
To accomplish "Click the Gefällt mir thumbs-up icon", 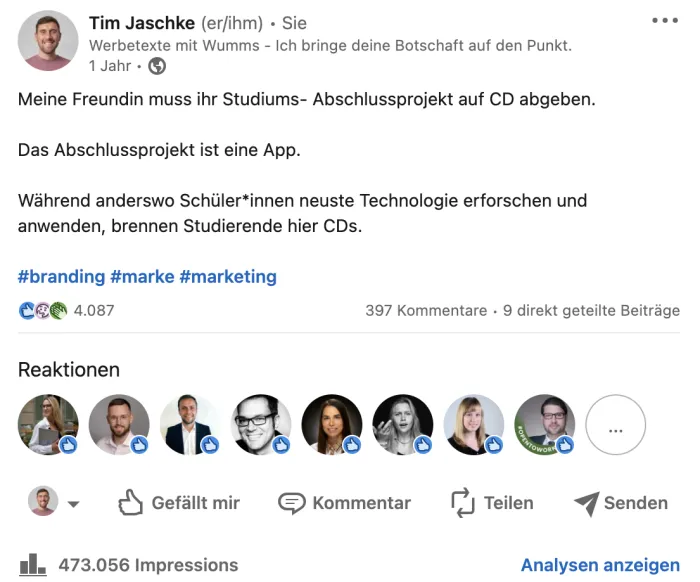I will point(132,502).
